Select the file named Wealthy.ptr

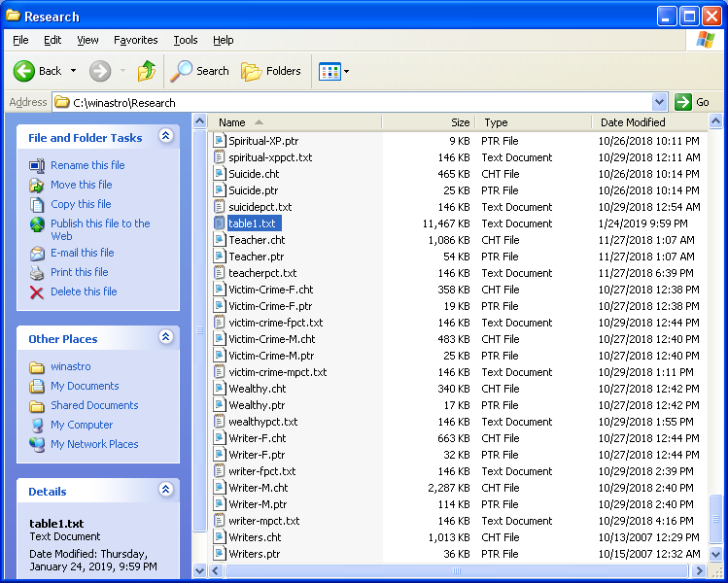coord(257,405)
